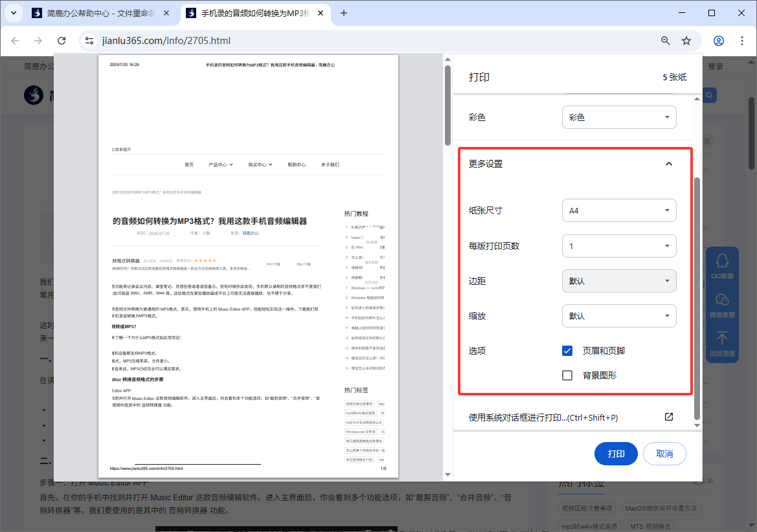Image resolution: width=757 pixels, height=532 pixels.
Task: Open the Chrome profile icon
Action: (x=718, y=40)
